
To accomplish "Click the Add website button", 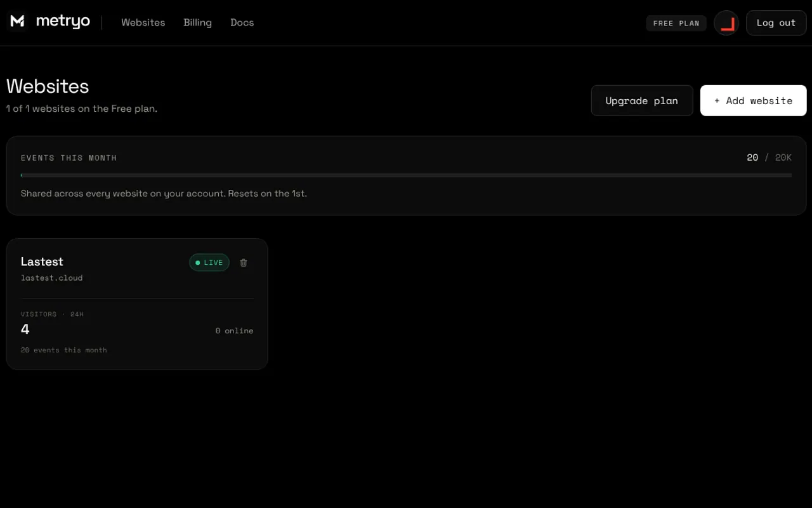I will pyautogui.click(x=754, y=100).
